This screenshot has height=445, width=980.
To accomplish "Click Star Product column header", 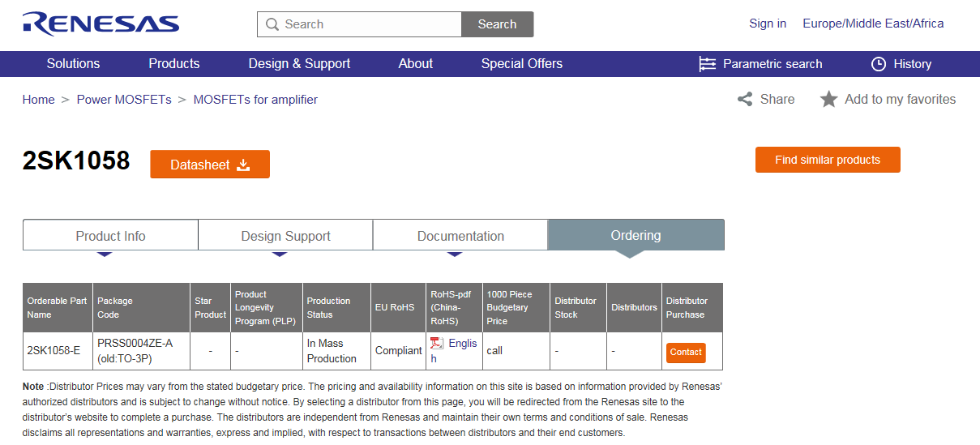I will [x=211, y=308].
